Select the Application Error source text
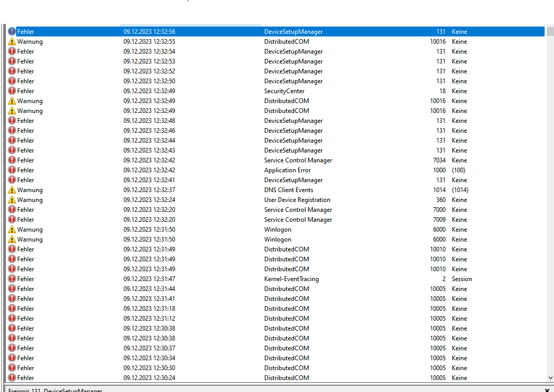 287,170
